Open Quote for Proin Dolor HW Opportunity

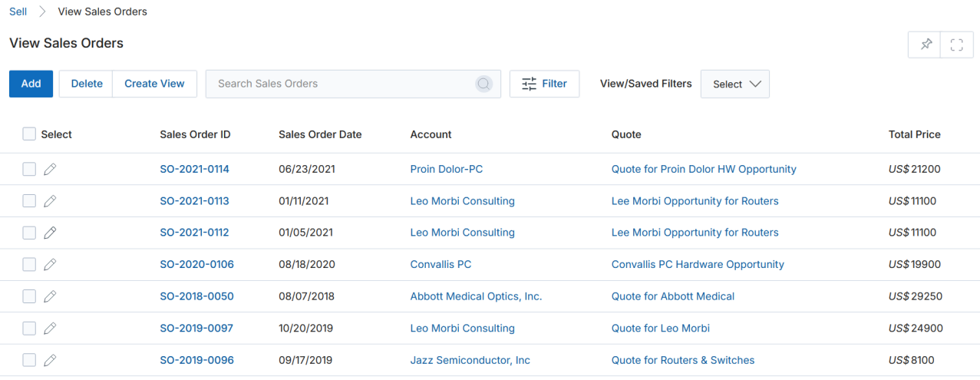(704, 169)
